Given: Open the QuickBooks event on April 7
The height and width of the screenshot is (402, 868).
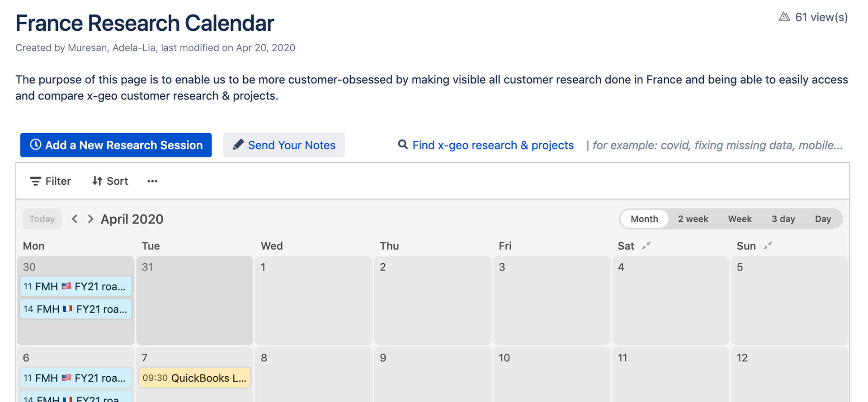Looking at the screenshot, I should (x=194, y=378).
